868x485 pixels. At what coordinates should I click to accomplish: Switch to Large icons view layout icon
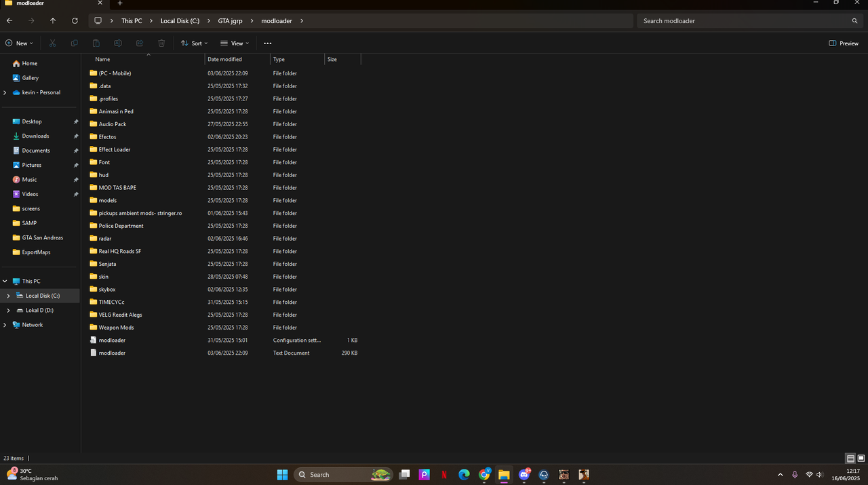coord(861,459)
